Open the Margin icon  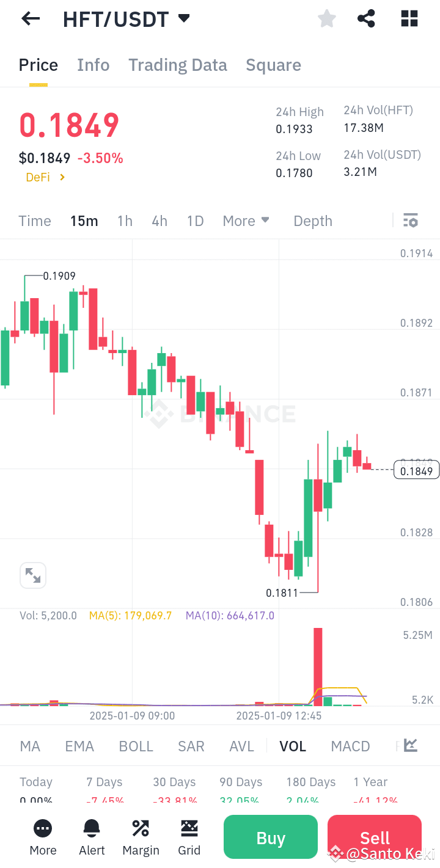pyautogui.click(x=141, y=836)
